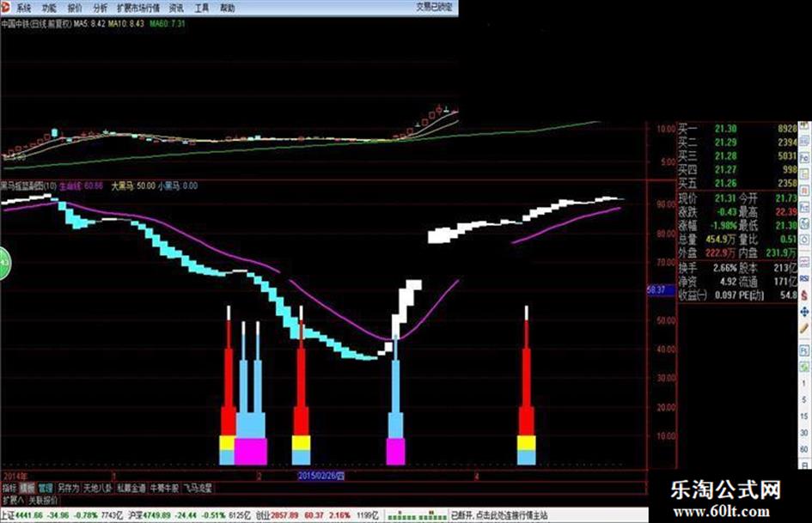The height and width of the screenshot is (523, 812).
Task: Select the pencil drawing tool icon
Action: pyautogui.click(x=805, y=329)
